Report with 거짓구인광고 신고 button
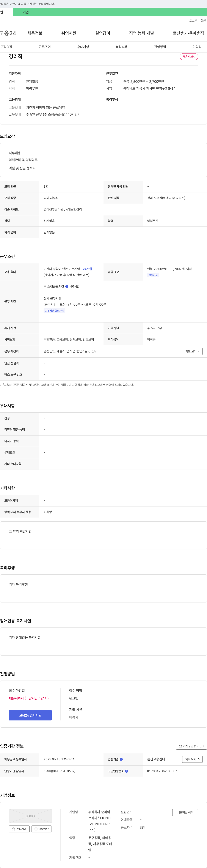Screen dimensions: 207x868 coord(191,746)
